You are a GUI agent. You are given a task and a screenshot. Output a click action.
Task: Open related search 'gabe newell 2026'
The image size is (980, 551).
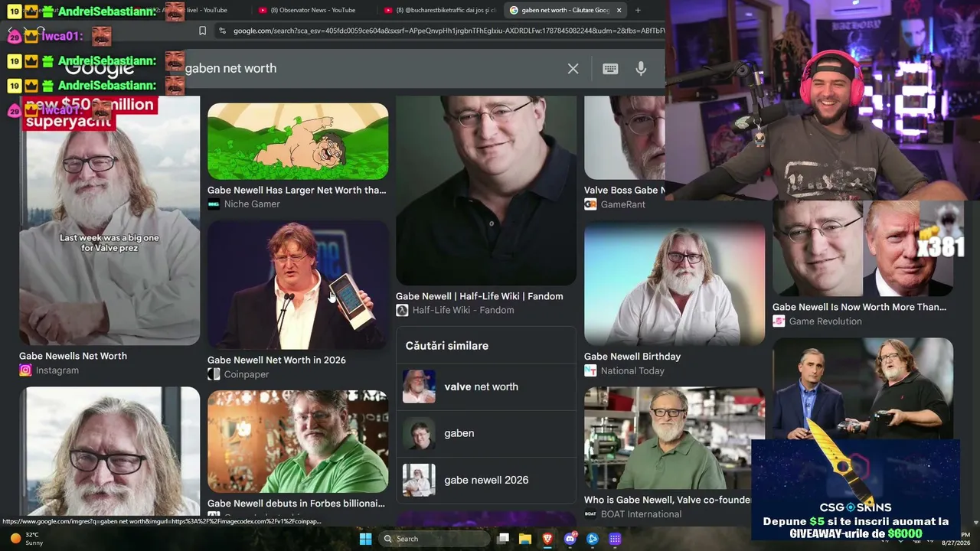pos(487,481)
